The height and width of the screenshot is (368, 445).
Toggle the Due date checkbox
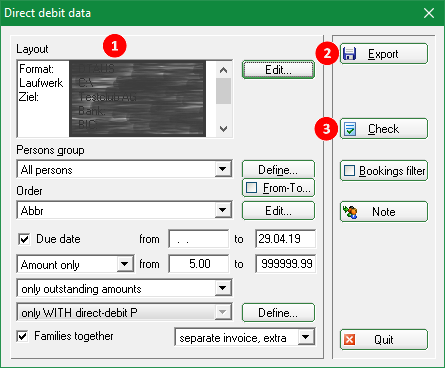(x=24, y=239)
